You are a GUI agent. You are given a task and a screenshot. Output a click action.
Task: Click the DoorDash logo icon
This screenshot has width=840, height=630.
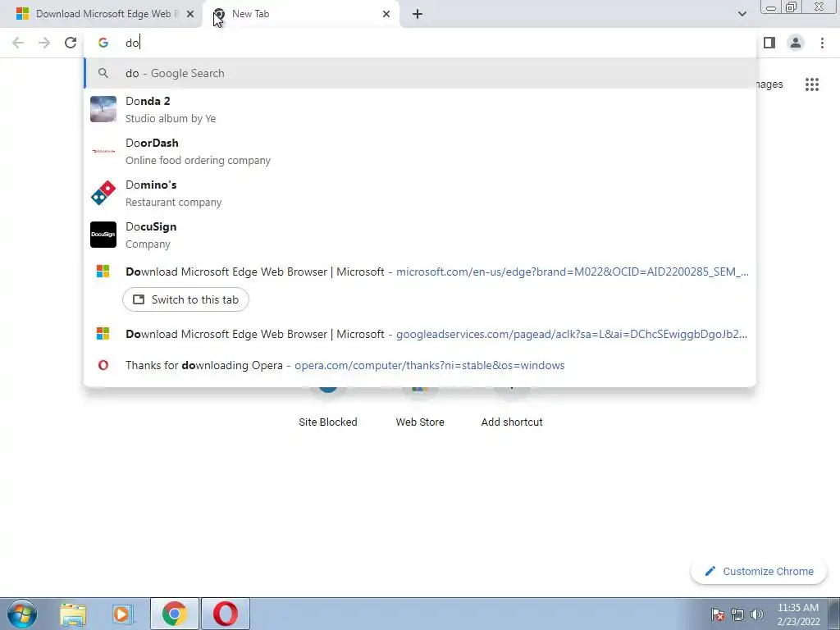point(103,151)
